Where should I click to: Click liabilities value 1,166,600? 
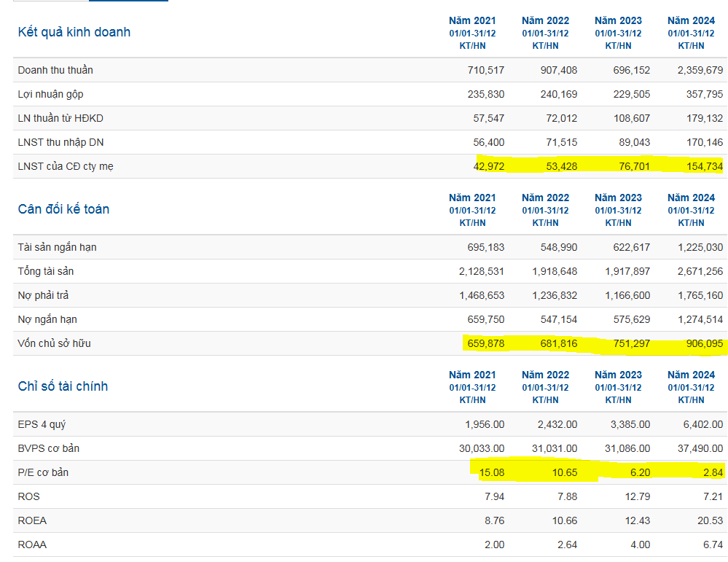[x=627, y=295]
